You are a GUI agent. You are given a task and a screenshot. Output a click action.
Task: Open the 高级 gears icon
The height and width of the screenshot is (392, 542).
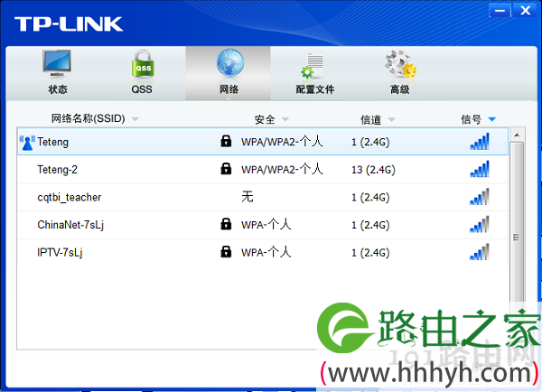(401, 64)
